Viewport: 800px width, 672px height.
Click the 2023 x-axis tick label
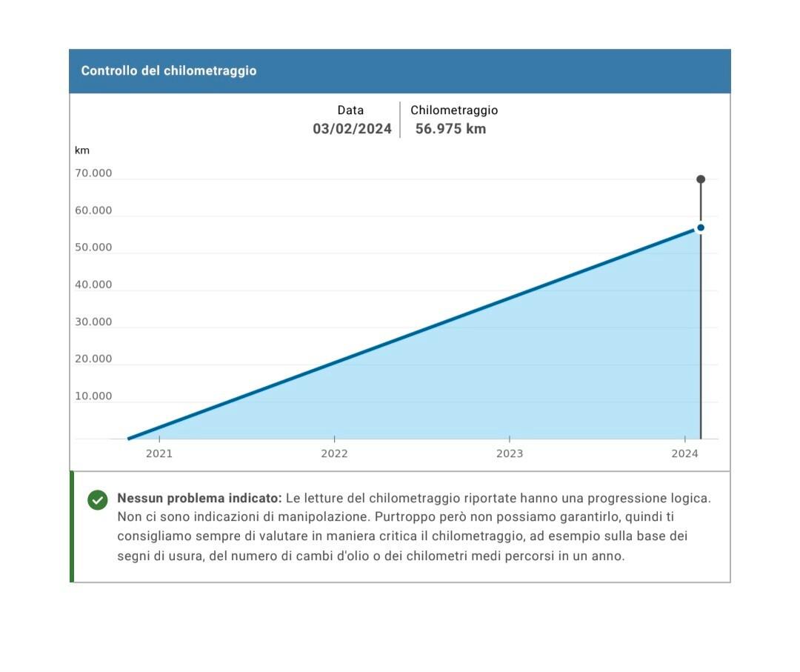510,453
